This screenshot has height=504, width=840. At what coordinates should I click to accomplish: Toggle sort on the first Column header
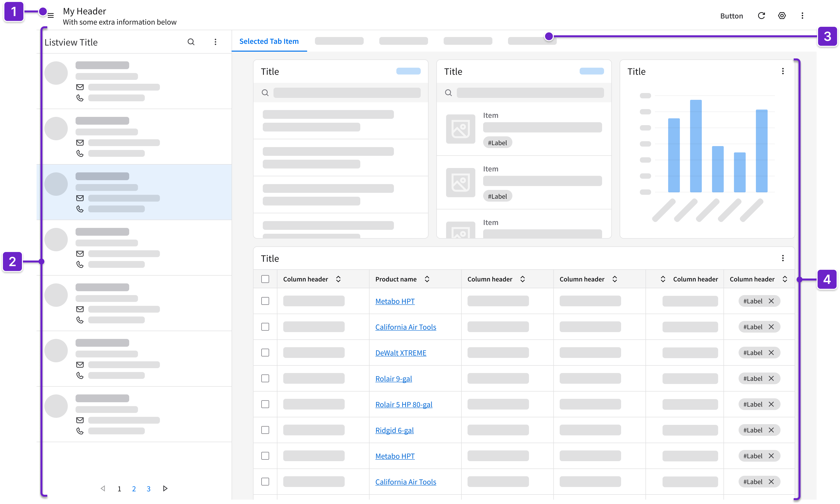click(338, 279)
